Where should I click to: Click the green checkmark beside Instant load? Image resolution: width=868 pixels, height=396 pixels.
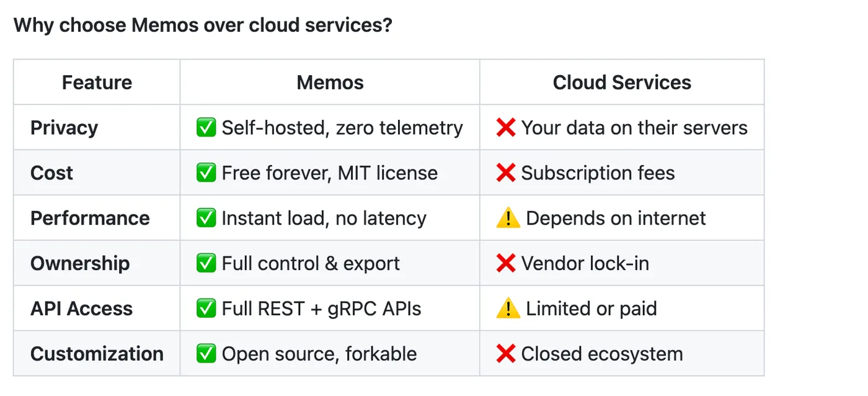click(206, 218)
